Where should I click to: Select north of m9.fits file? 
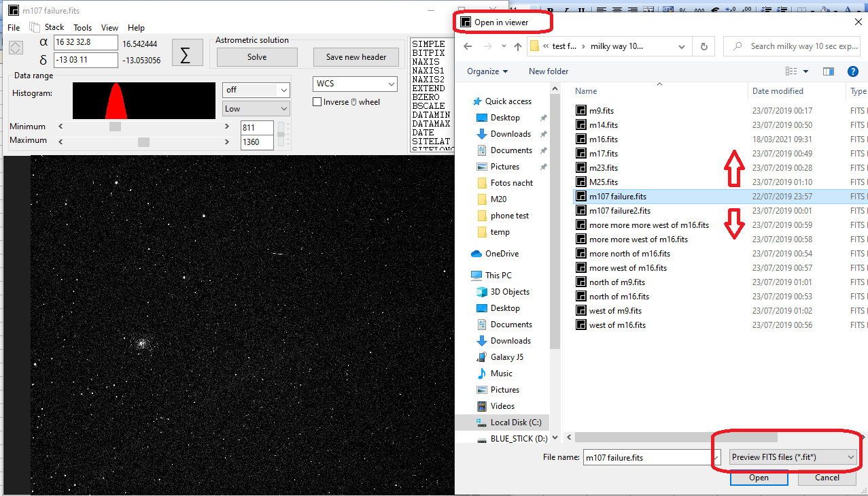pos(617,282)
